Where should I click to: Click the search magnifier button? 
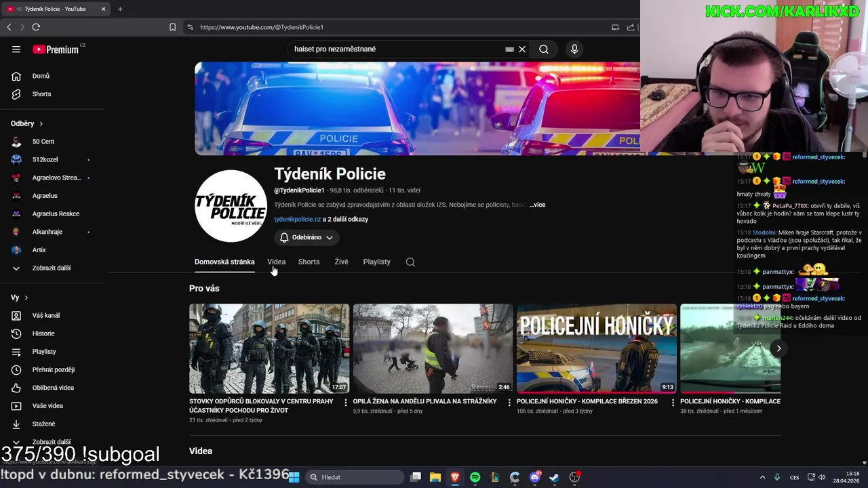(x=544, y=49)
